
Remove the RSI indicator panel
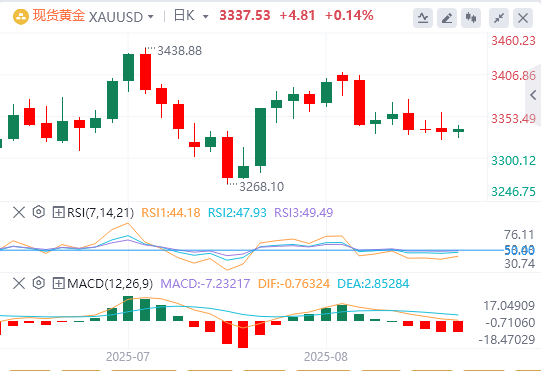19,212
